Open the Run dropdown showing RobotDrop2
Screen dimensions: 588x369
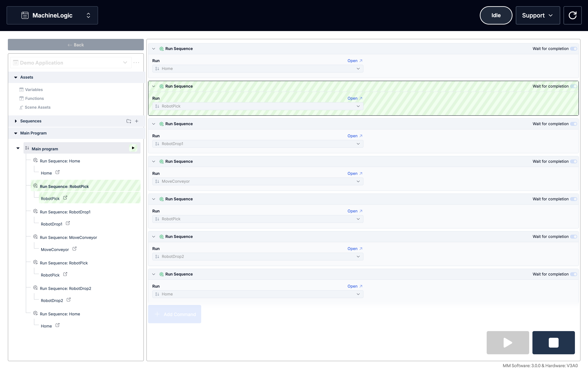[258, 257]
